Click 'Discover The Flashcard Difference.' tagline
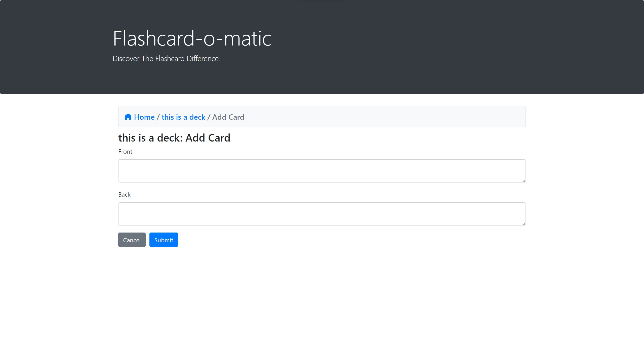This screenshot has height=362, width=644. [166, 59]
